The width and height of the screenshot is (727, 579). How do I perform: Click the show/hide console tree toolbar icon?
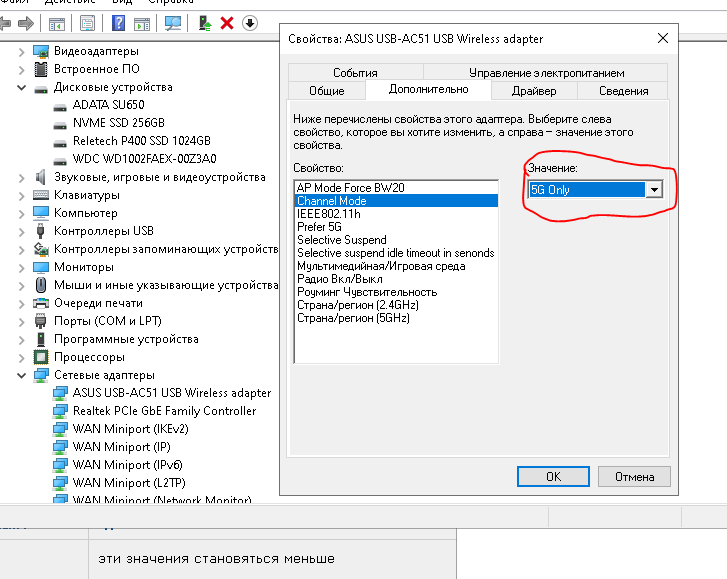57,23
